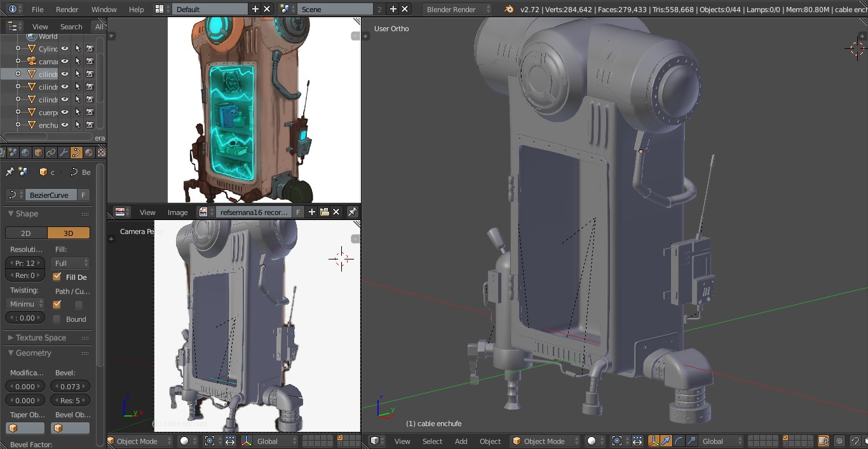The height and width of the screenshot is (449, 868).
Task: Open Add menu in main viewport
Action: pyautogui.click(x=461, y=441)
